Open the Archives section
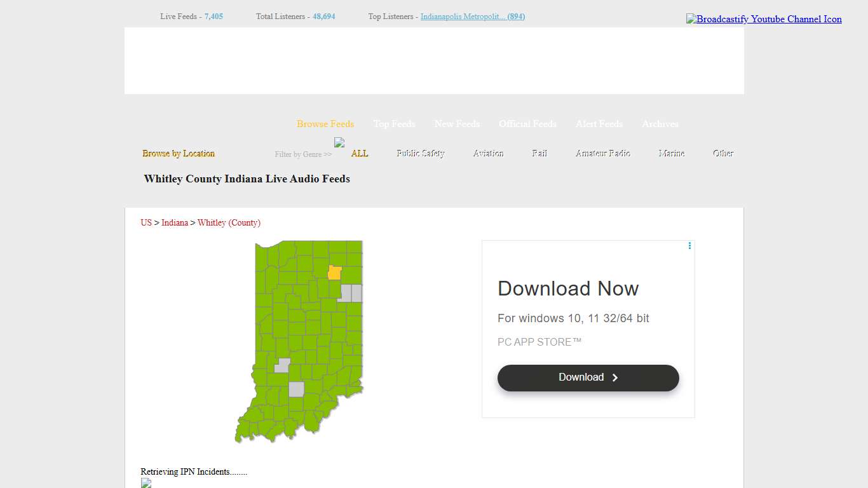 pyautogui.click(x=660, y=124)
